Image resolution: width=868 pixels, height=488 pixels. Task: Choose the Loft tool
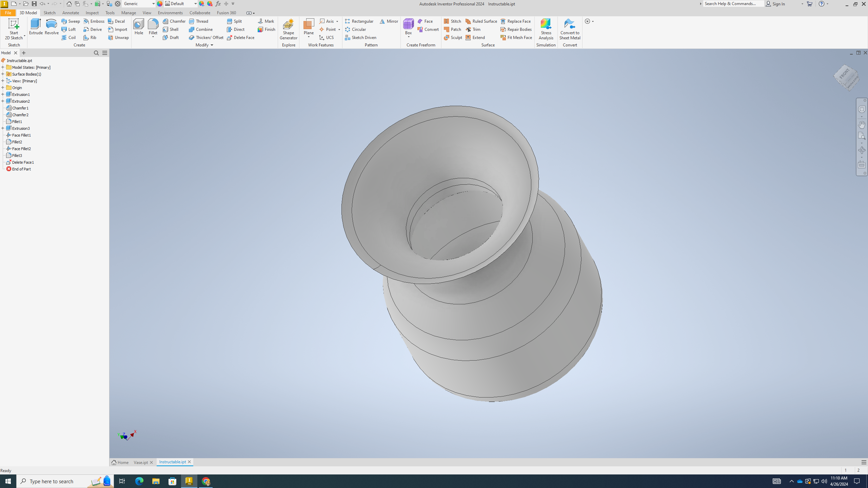[68, 29]
